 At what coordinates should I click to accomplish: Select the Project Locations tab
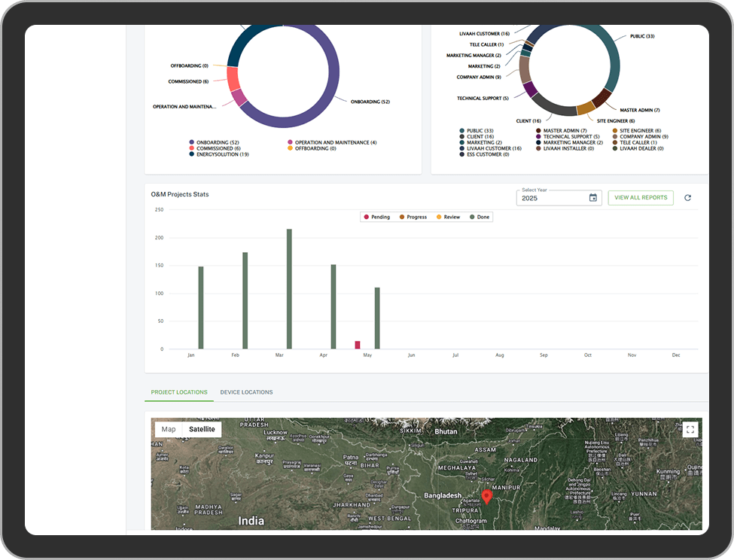point(178,392)
